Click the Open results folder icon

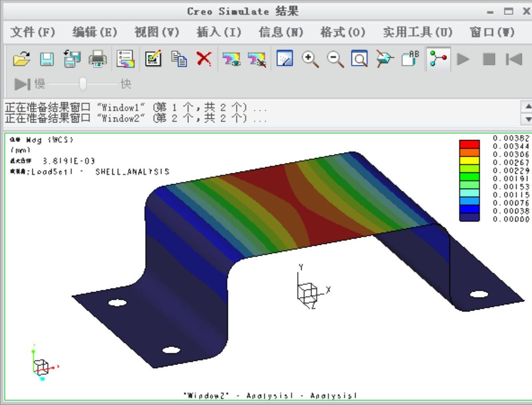point(22,59)
